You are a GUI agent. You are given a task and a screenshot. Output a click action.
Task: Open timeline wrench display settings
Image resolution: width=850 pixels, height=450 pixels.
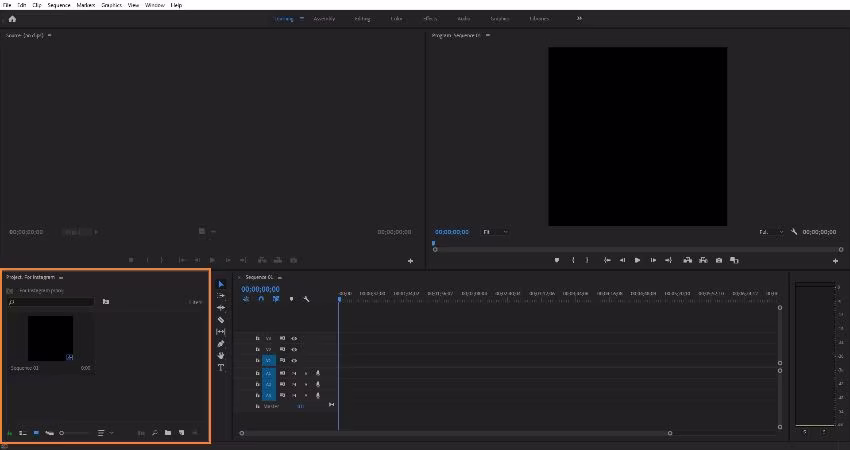[307, 299]
